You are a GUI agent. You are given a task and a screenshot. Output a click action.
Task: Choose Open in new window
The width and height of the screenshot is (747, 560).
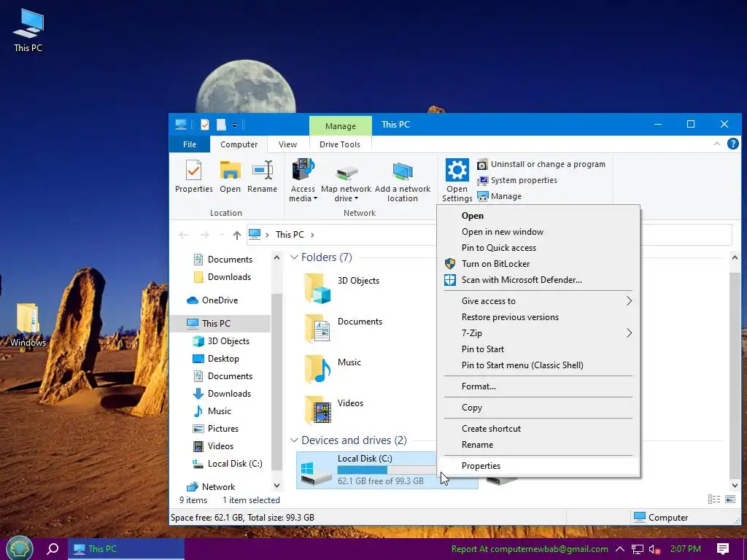pos(539,232)
